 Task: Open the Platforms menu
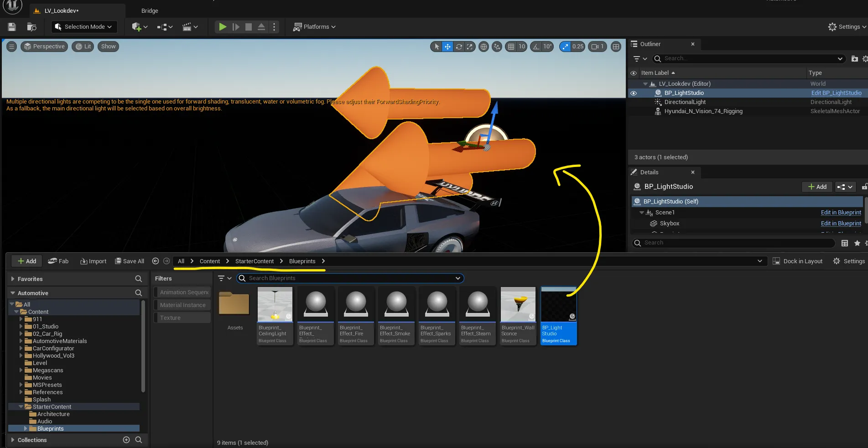coord(314,27)
